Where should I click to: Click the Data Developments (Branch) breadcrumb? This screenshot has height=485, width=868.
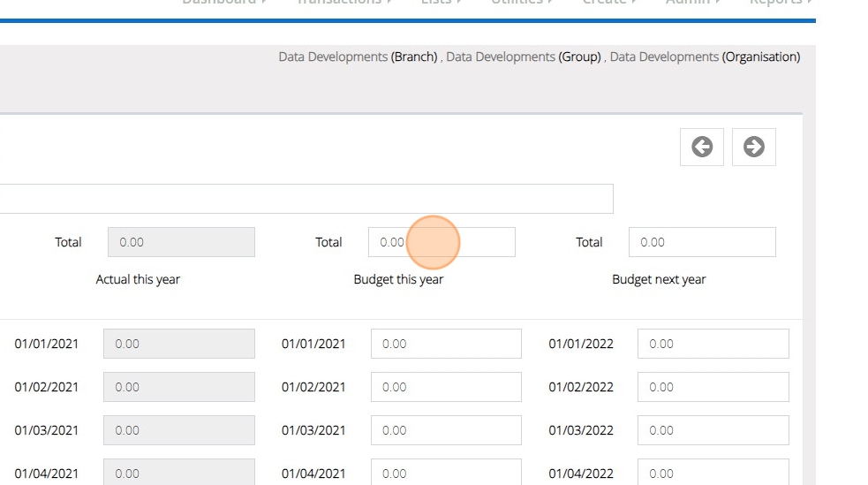pyautogui.click(x=358, y=57)
